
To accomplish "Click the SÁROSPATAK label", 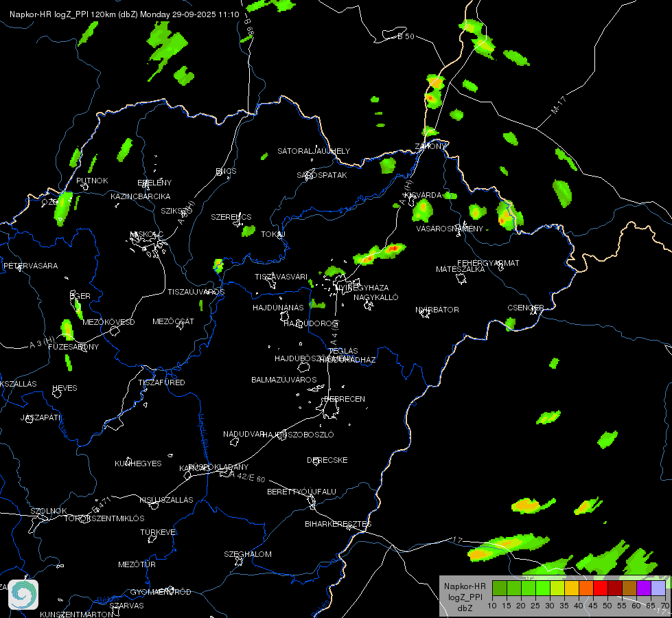I will tap(322, 175).
